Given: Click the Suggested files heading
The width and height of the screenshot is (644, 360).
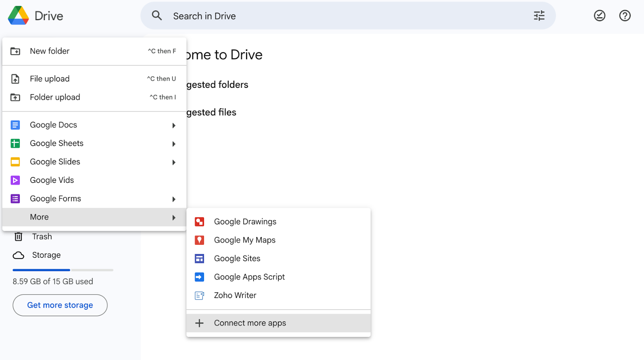Looking at the screenshot, I should point(211,113).
